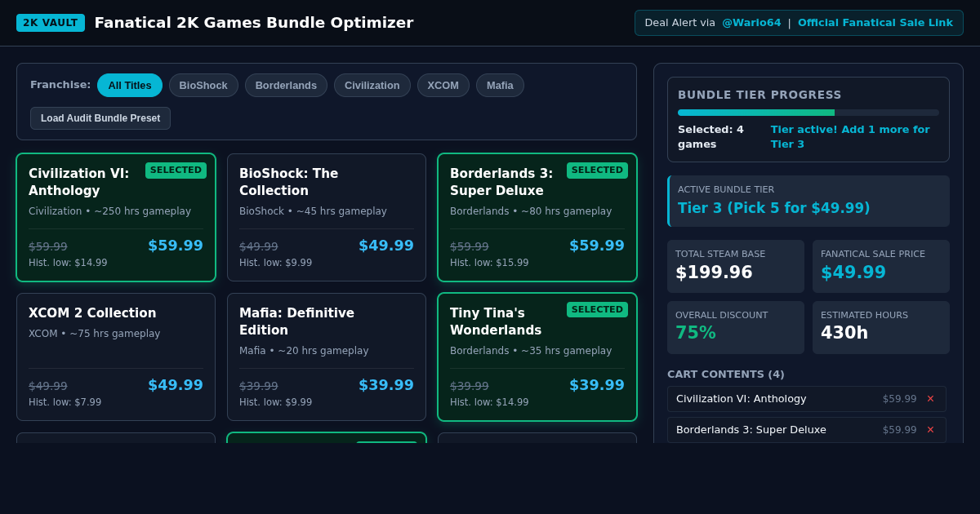Filter by Mafia franchise
The image size is (980, 514).
(500, 86)
